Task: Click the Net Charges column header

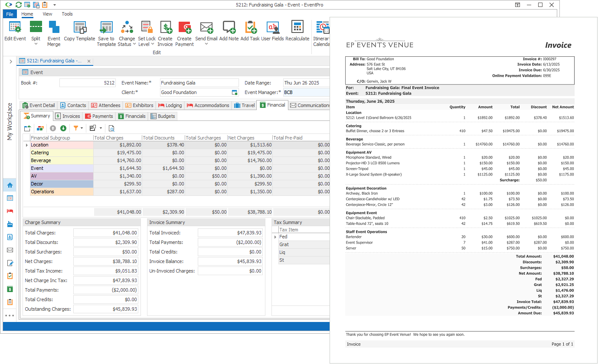Action: tap(250, 138)
